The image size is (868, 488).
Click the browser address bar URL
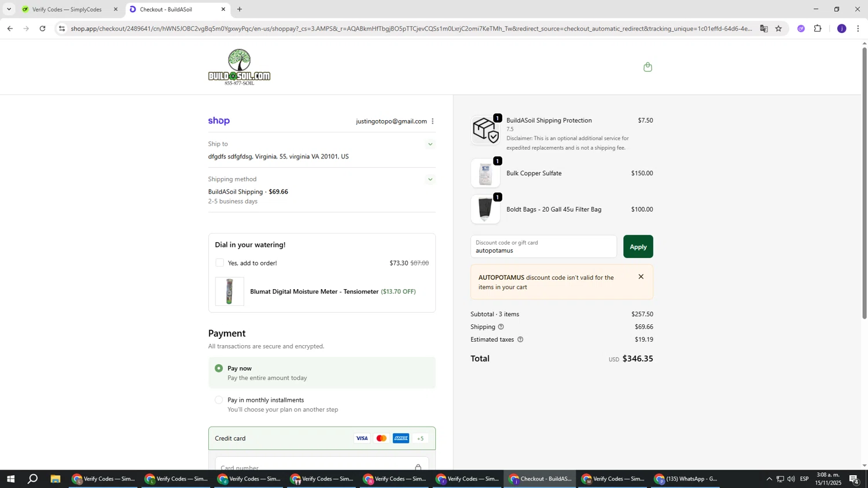411,28
